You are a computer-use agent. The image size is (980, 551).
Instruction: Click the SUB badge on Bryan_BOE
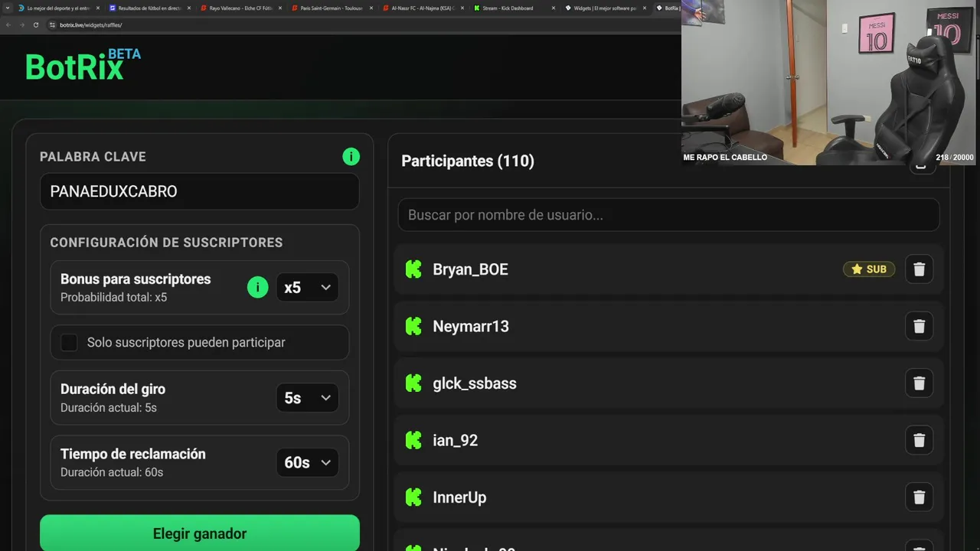click(x=869, y=269)
